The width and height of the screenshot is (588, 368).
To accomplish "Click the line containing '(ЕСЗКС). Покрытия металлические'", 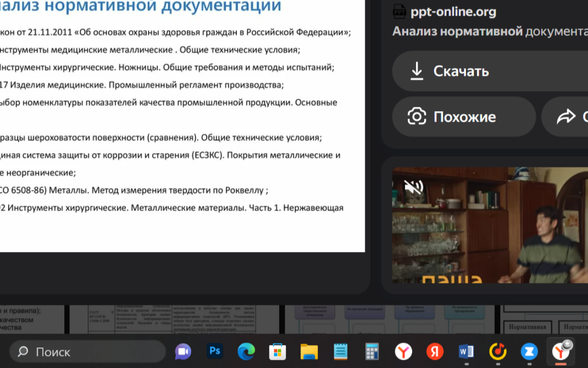I will point(170,155).
